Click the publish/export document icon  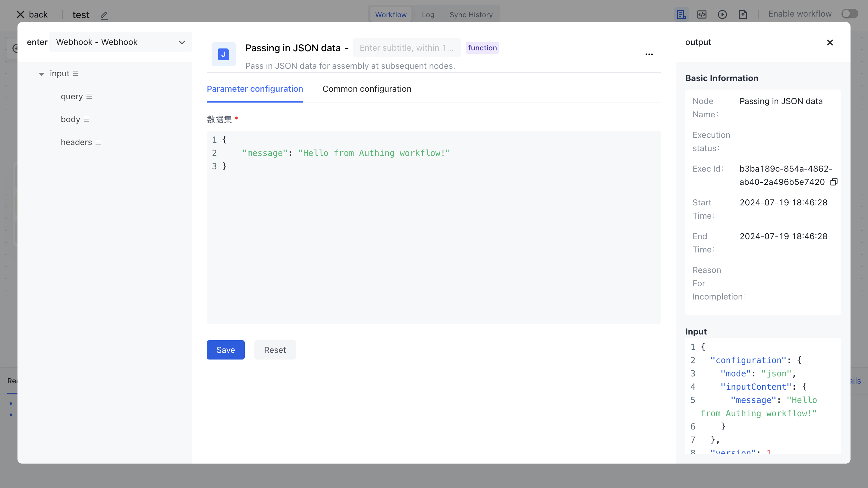(743, 14)
